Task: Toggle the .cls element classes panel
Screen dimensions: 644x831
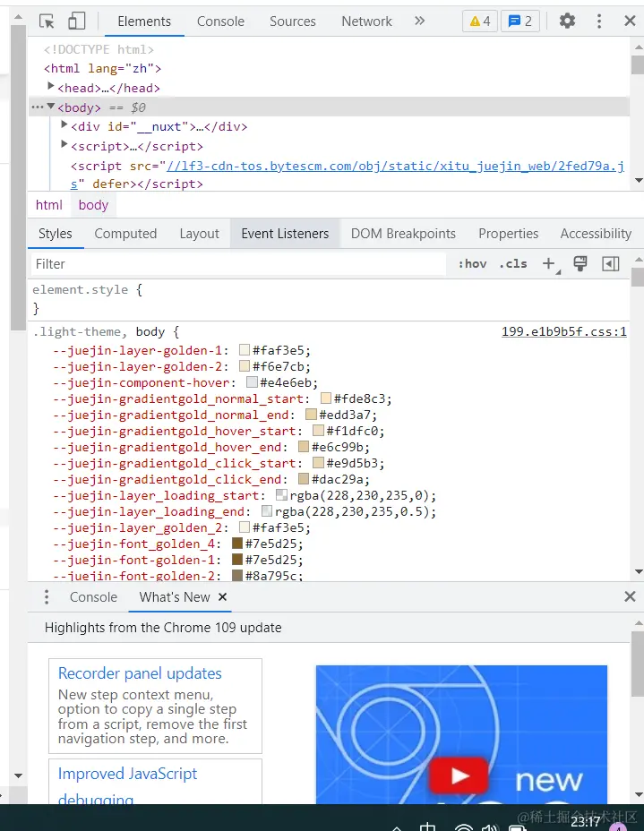Action: click(513, 264)
